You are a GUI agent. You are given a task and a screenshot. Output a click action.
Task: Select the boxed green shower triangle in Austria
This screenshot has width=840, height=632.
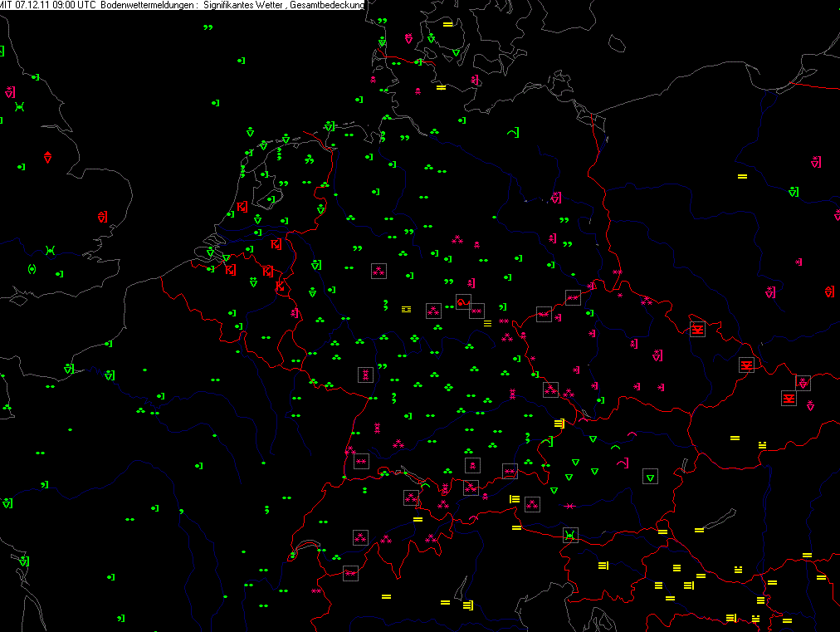651,477
